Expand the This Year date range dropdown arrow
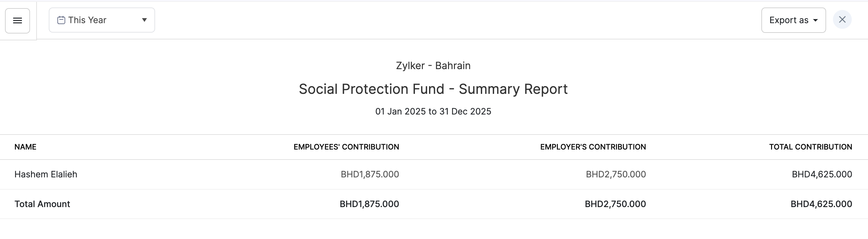This screenshot has height=239, width=868. (x=144, y=20)
